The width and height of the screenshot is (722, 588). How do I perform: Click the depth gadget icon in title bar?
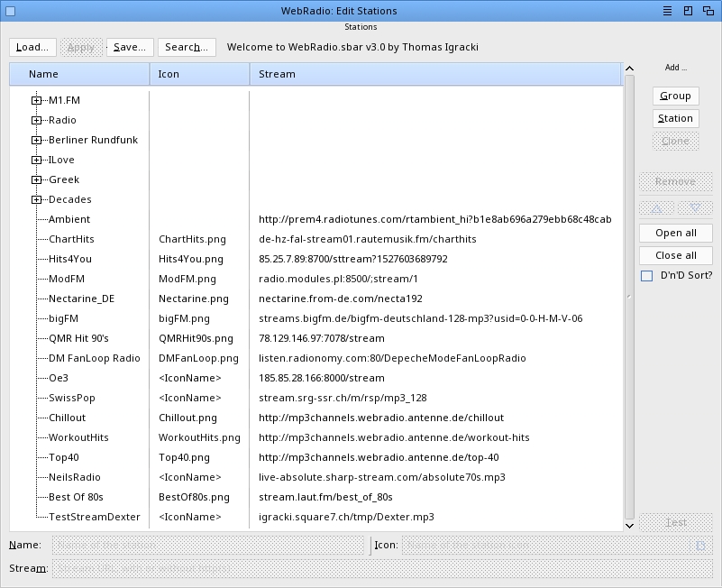click(708, 11)
